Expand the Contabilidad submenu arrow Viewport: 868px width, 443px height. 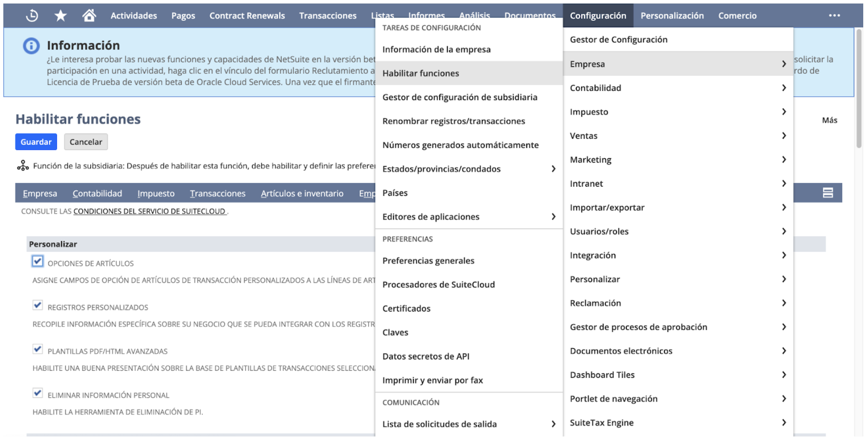784,88
